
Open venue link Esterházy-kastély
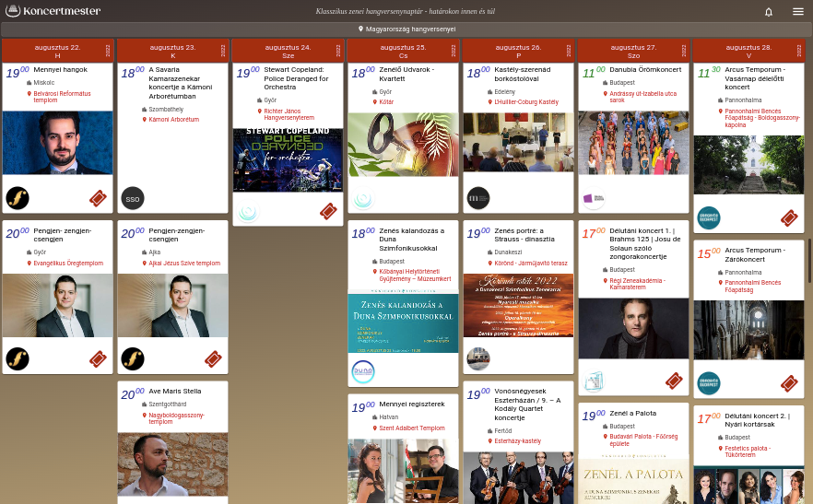point(517,441)
